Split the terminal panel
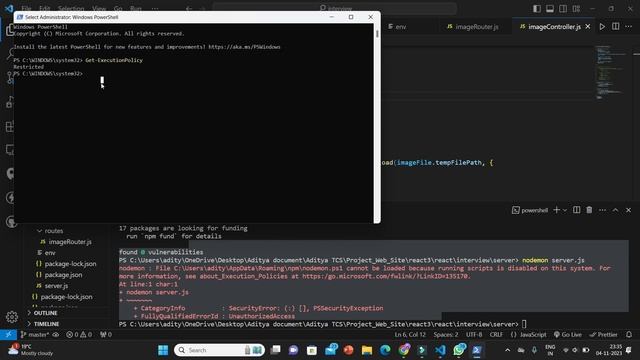Viewport: 640px width, 360px height. coord(576,210)
